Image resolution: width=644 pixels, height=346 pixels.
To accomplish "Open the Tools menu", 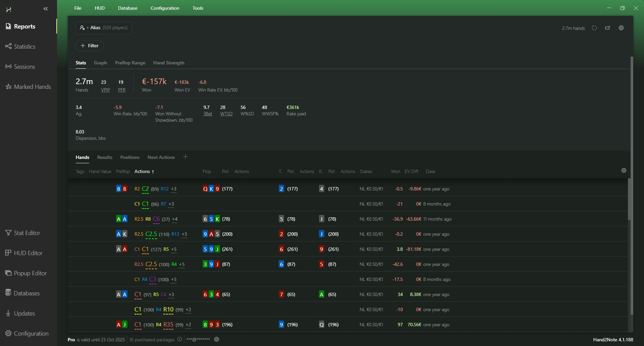I will [x=198, y=8].
